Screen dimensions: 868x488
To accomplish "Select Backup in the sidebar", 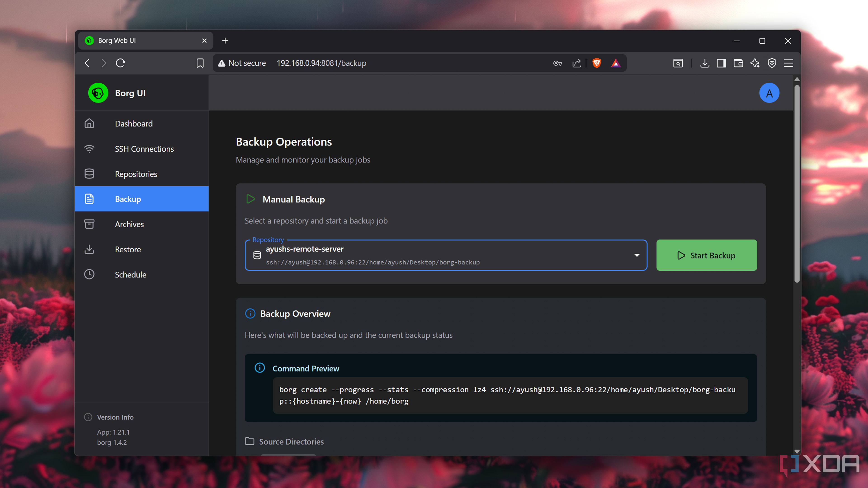I will 142,199.
